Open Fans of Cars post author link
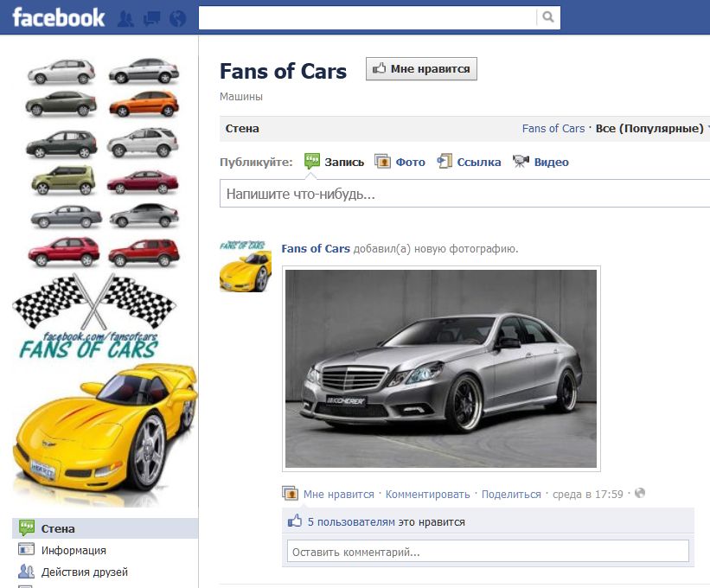 [316, 248]
